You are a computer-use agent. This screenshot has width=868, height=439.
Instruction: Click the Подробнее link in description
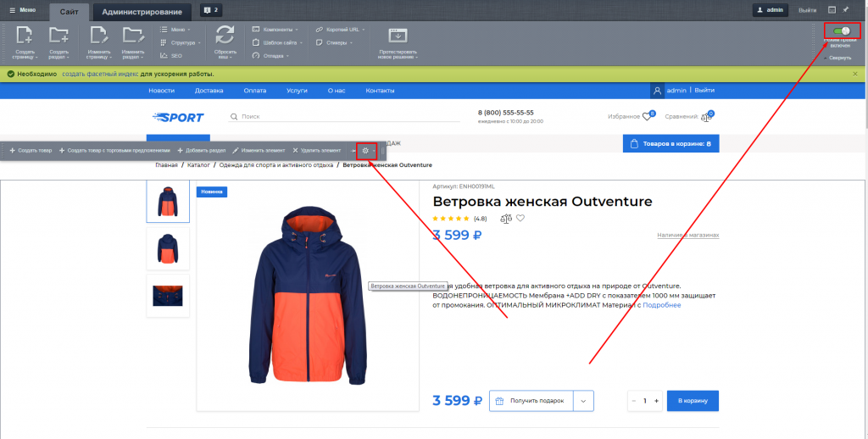tap(661, 305)
